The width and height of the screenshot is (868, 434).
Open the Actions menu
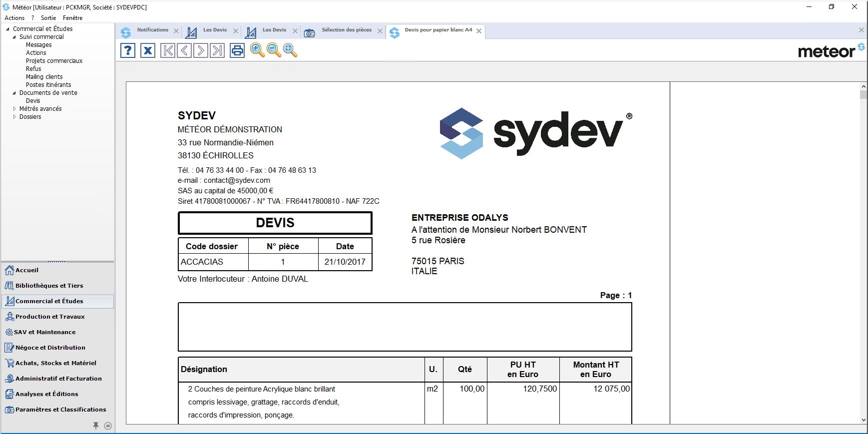14,17
